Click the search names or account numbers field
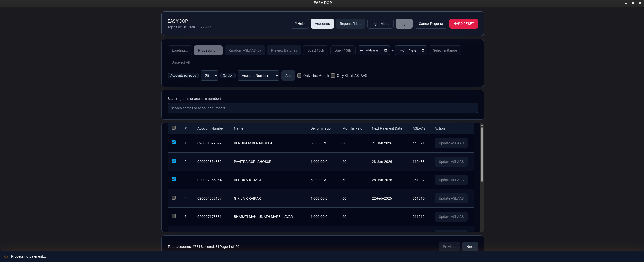 tap(323, 108)
